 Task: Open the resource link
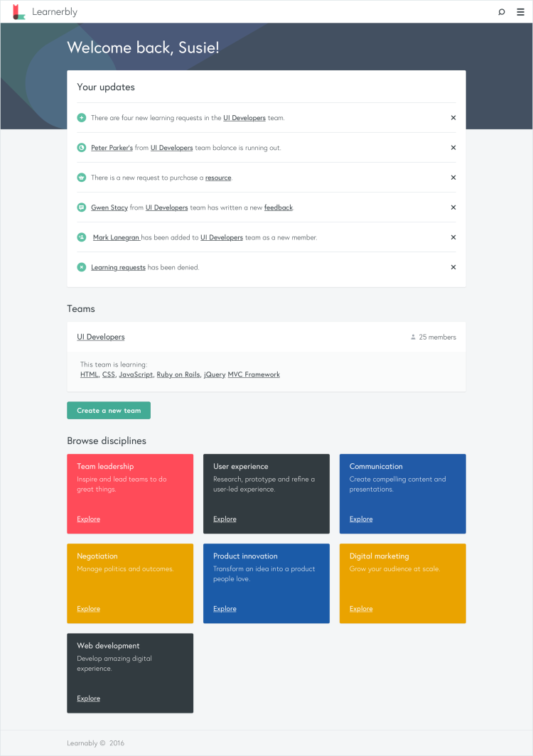point(218,178)
